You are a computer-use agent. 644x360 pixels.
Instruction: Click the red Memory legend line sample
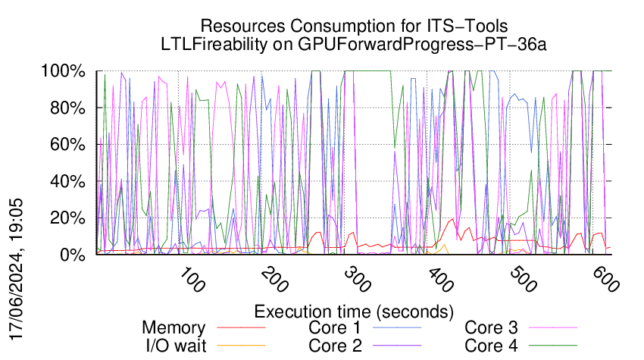pyautogui.click(x=241, y=327)
